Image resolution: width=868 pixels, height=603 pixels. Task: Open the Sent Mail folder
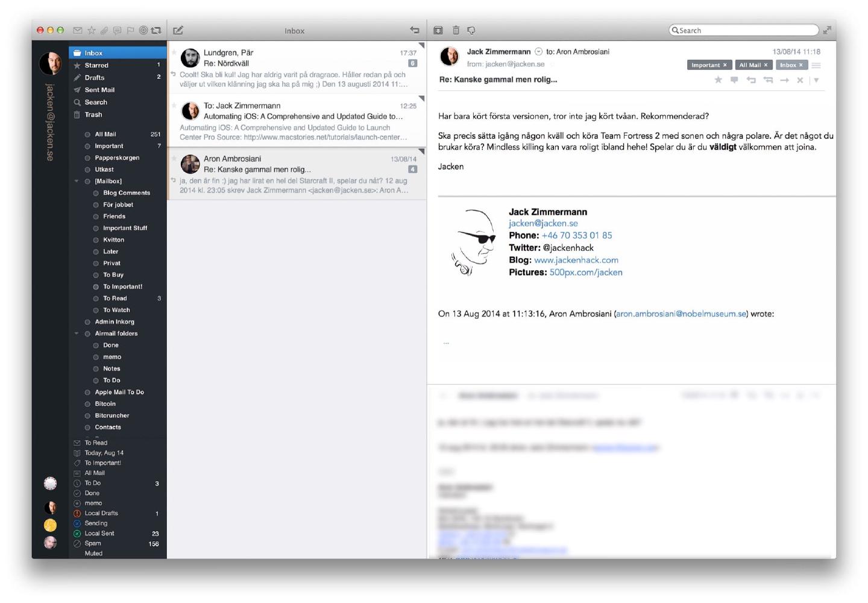(x=118, y=90)
